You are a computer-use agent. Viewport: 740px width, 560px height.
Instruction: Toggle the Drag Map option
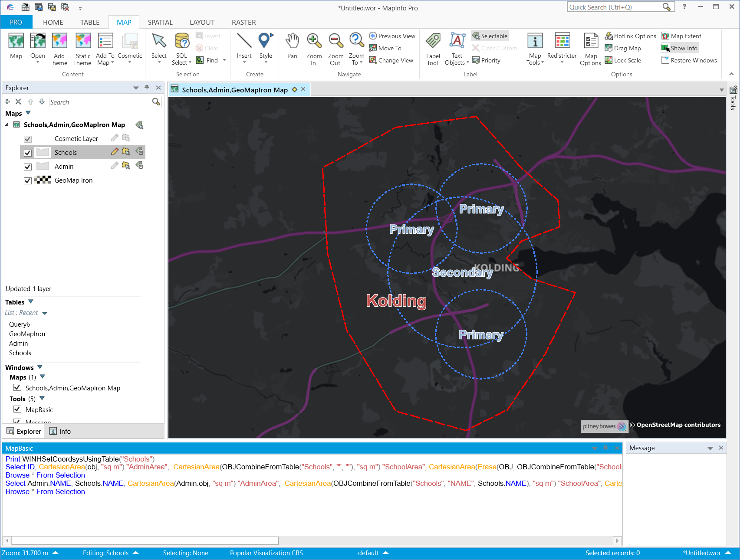coord(623,48)
